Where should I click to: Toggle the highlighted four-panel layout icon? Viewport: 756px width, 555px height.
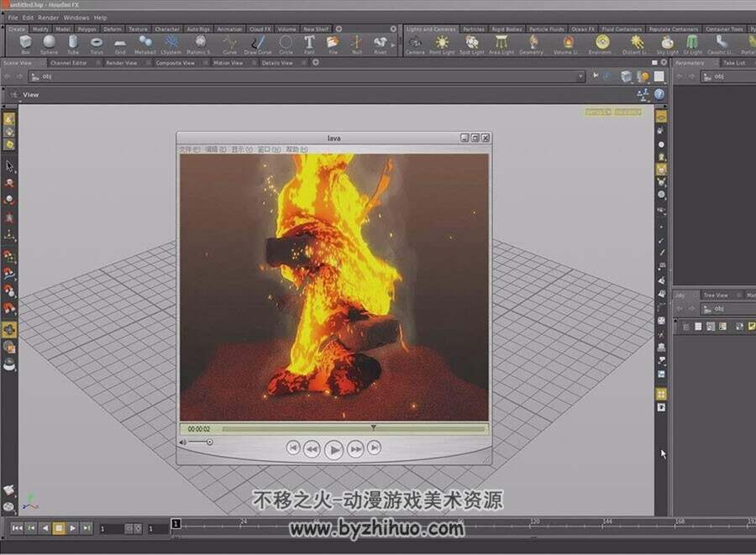click(661, 394)
